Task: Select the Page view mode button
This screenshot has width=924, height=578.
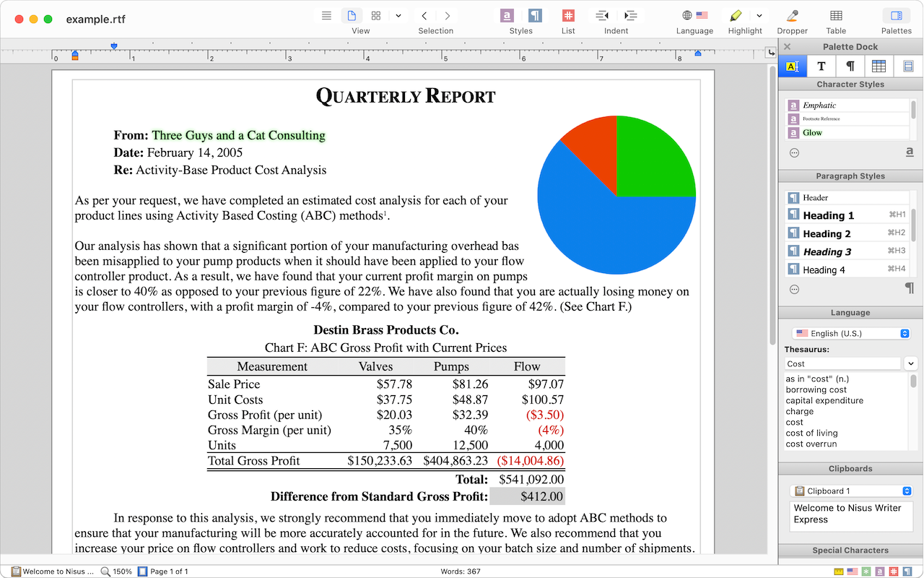Action: pos(352,16)
